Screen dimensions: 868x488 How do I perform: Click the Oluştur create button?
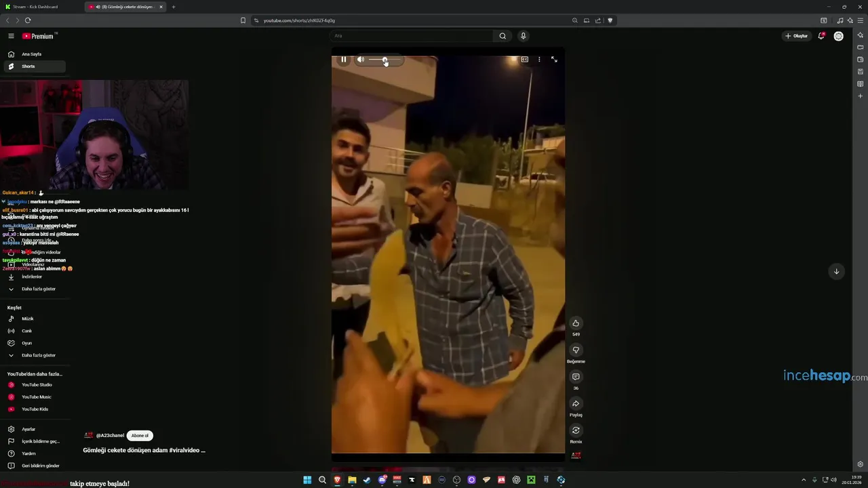(796, 36)
